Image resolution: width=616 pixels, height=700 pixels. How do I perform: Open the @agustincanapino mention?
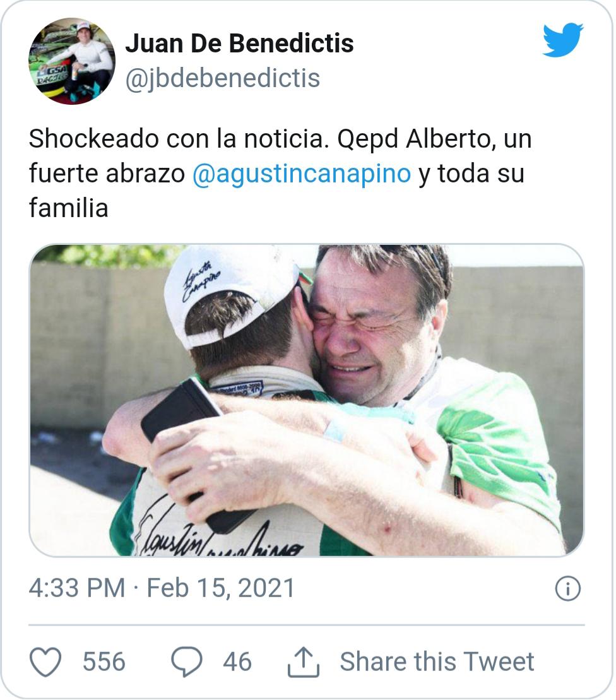[x=302, y=174]
